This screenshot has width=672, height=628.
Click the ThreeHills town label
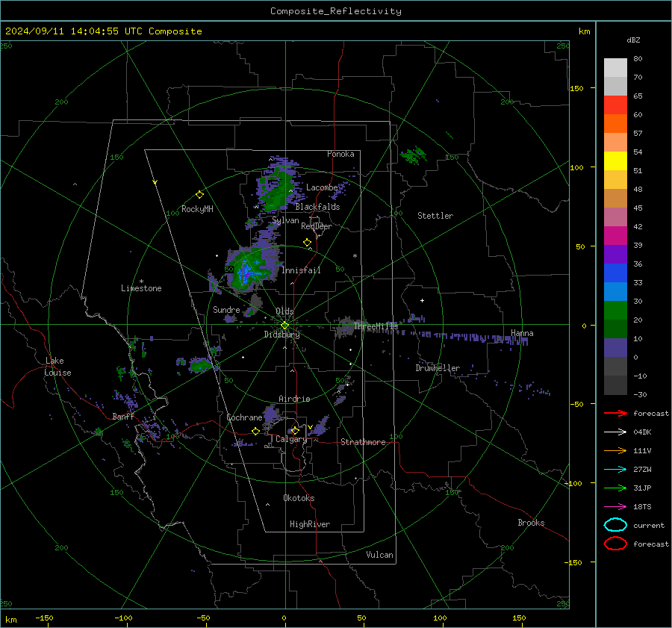click(376, 326)
